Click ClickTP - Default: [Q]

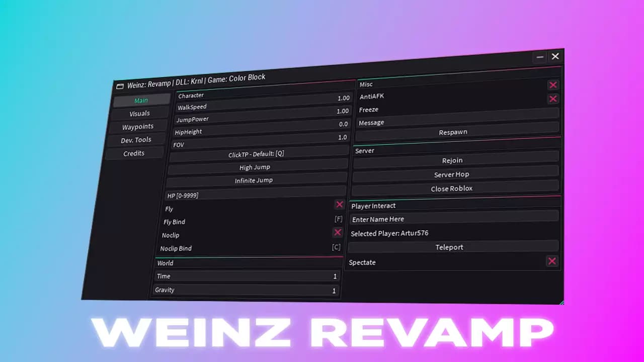coord(256,154)
